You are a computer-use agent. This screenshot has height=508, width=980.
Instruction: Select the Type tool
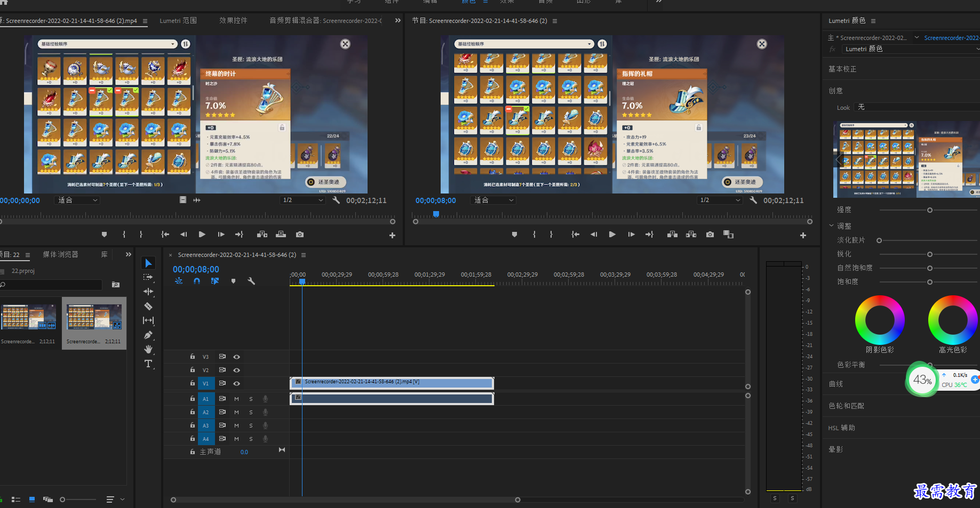pos(148,364)
